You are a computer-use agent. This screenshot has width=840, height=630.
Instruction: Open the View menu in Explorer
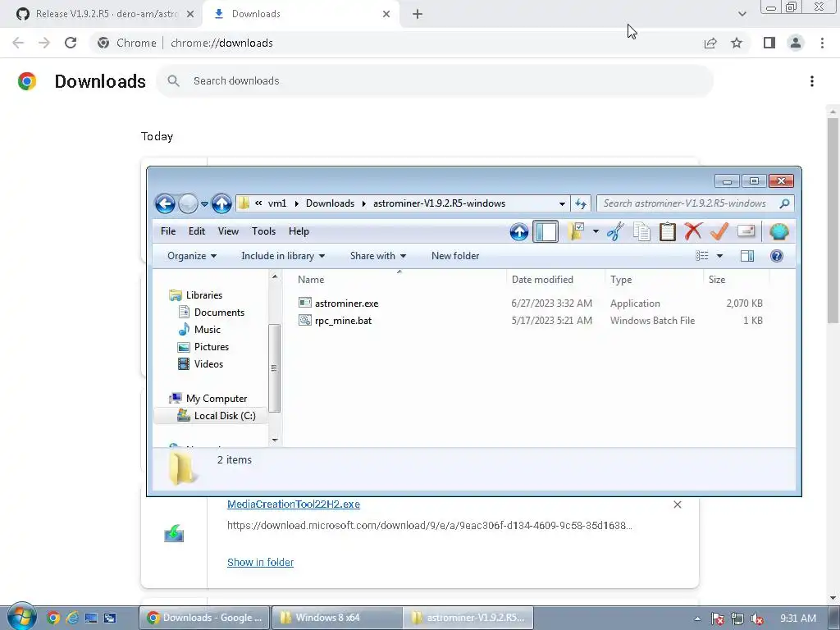click(x=228, y=231)
